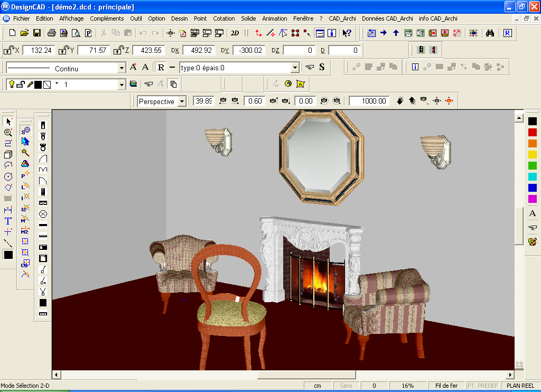Click the vertical scrollbar up arrow
Viewport: 541px width, 392px height.
point(519,118)
